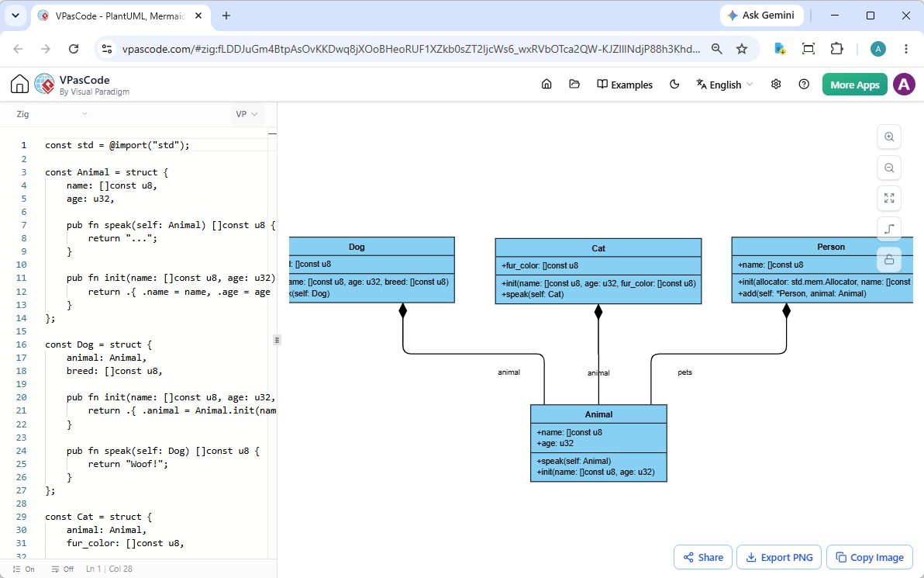This screenshot has width=924, height=578.
Task: Click the purple user avatar A
Action: (x=904, y=85)
